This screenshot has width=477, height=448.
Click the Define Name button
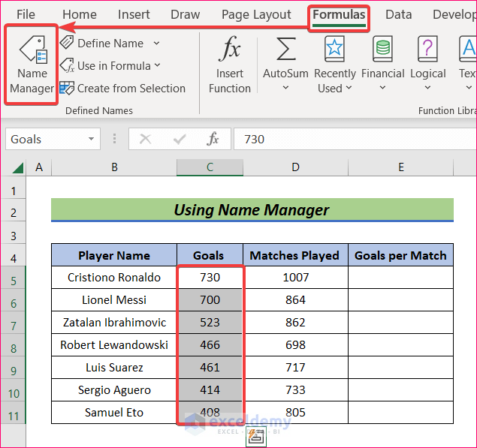click(x=109, y=44)
